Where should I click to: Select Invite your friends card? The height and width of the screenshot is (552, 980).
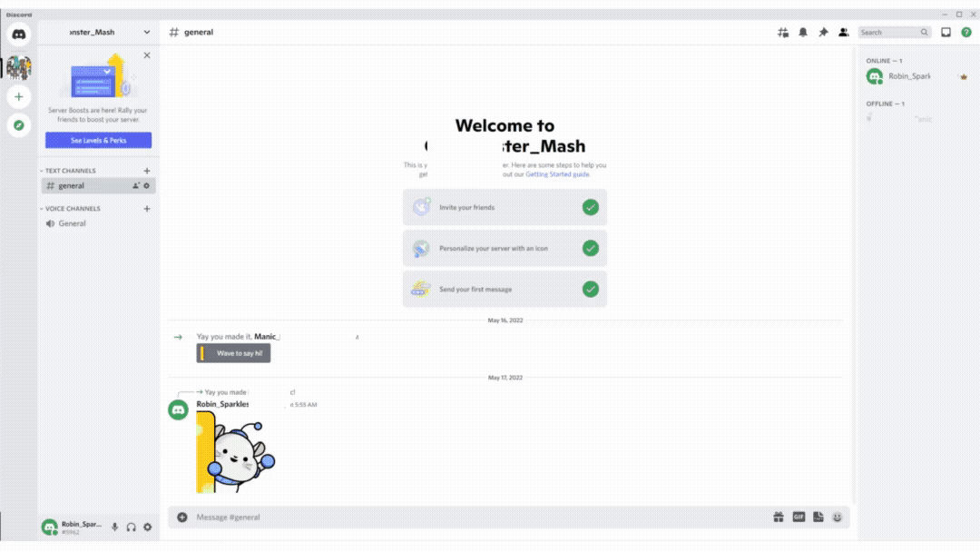[505, 208]
